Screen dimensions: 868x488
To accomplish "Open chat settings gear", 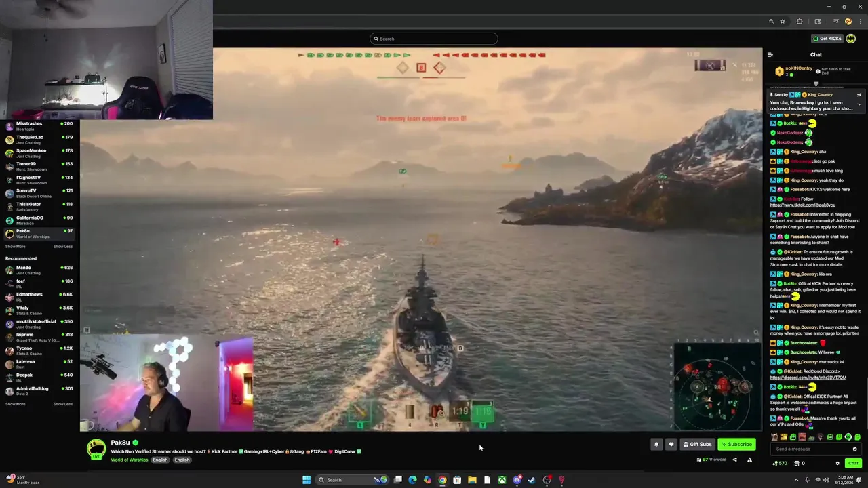I will pos(837,464).
